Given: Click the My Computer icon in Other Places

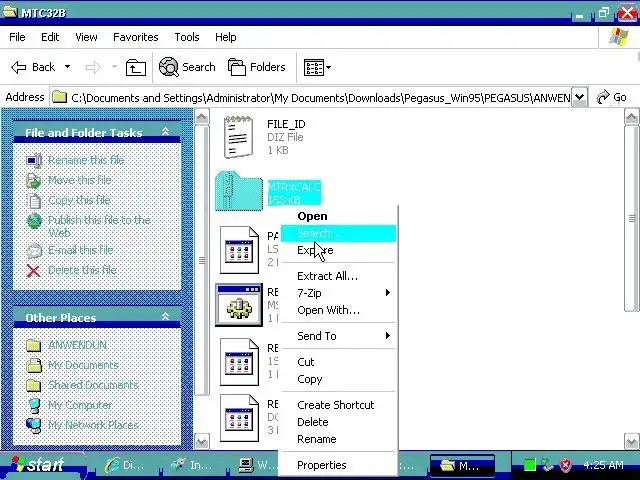Looking at the screenshot, I should [x=34, y=405].
